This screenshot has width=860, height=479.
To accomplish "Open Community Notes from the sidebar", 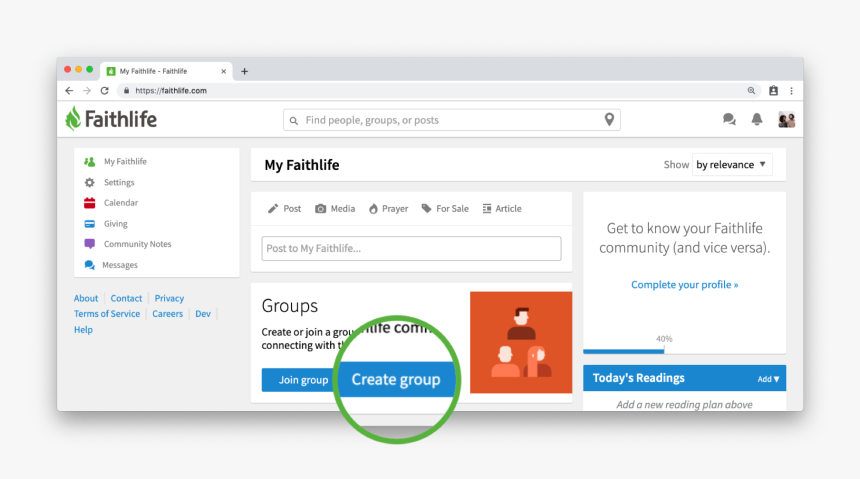I will (x=138, y=244).
